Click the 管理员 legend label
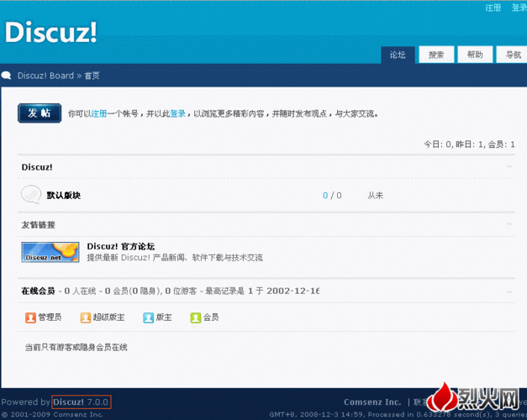Screen dimensions: 527x420 click(x=50, y=318)
